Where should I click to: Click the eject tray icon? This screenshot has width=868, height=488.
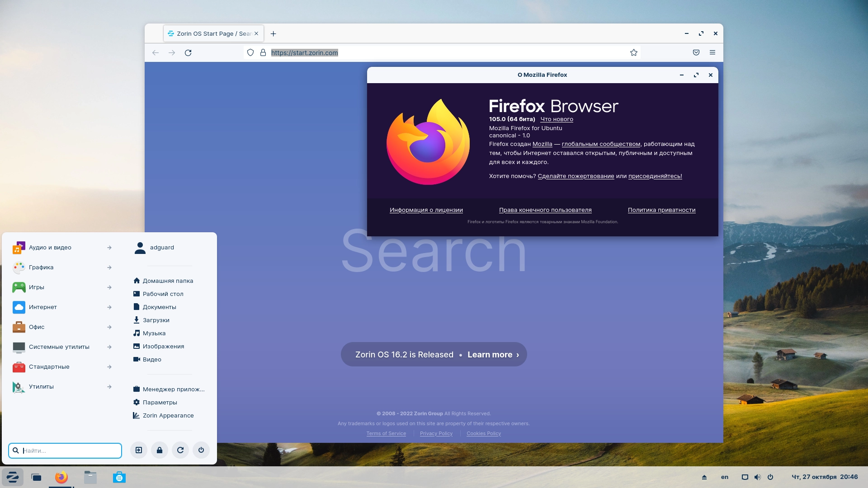(x=704, y=477)
